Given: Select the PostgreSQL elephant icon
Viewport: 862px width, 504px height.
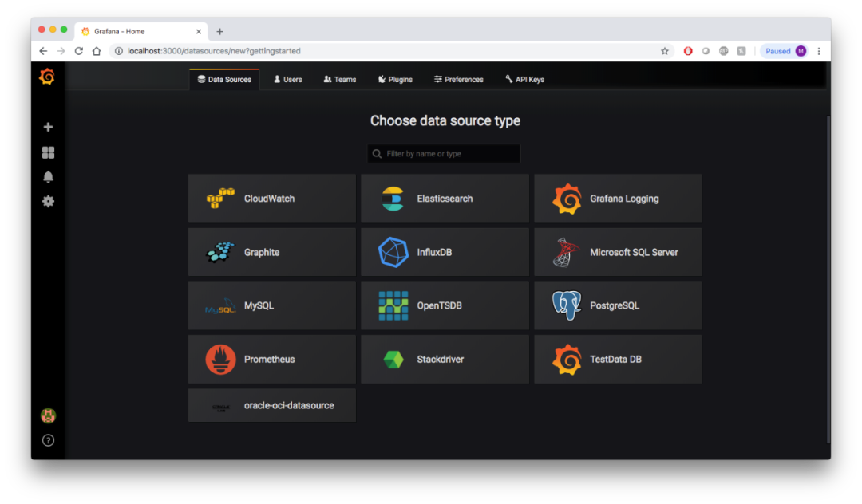Looking at the screenshot, I should [x=567, y=305].
